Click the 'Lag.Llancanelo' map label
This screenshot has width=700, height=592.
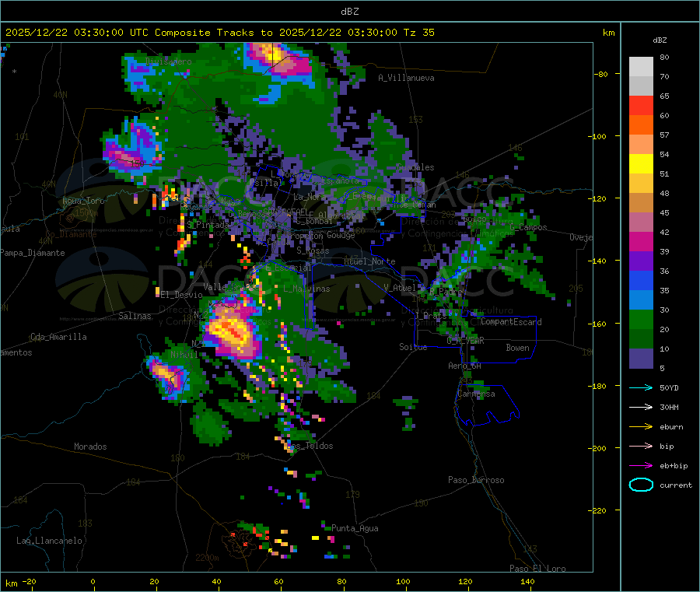(49, 541)
